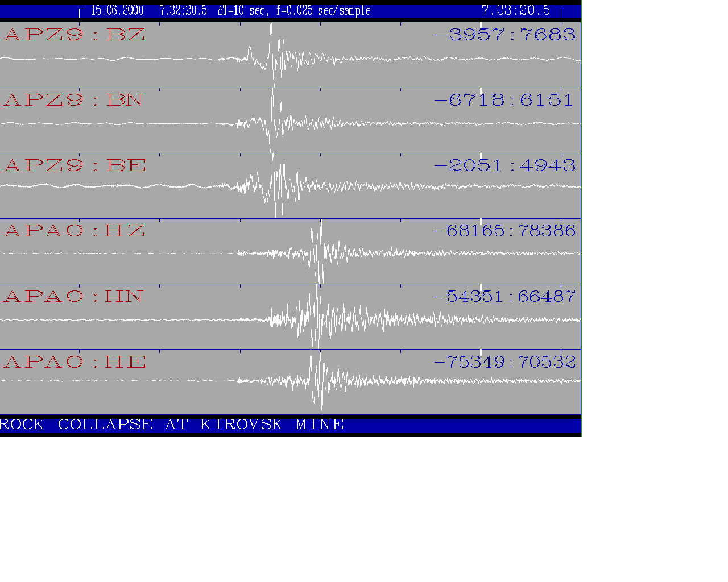
Task: Click the date 15.06.2000 in header
Action: coord(117,10)
